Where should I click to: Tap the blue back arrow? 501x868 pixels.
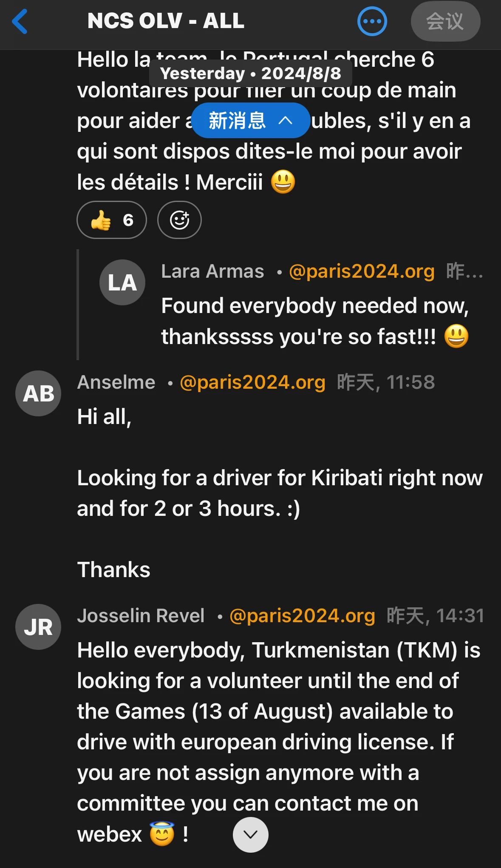[20, 21]
